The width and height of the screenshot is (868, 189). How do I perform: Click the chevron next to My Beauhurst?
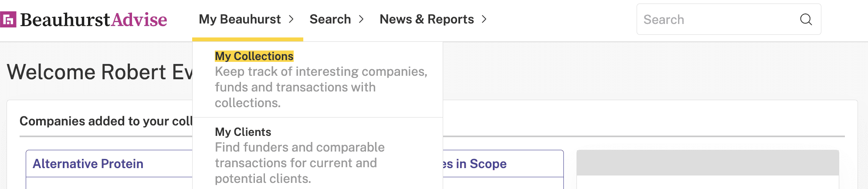tap(291, 20)
